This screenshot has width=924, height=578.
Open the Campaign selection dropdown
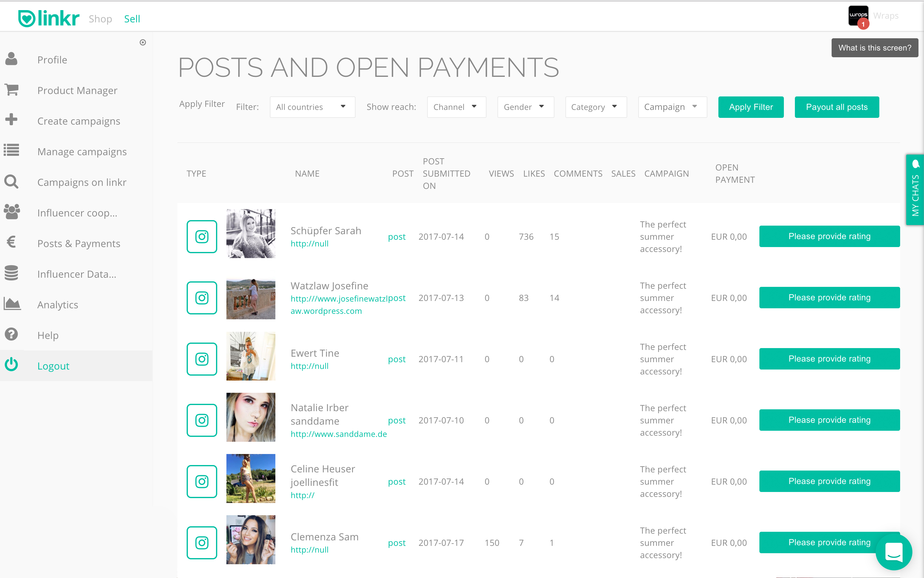672,107
